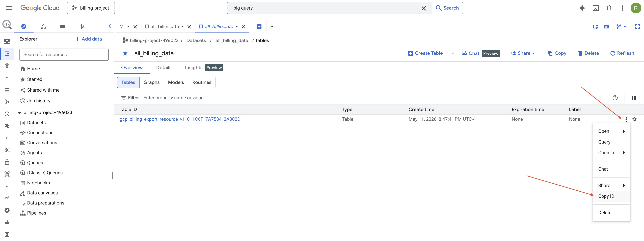Open Create Table dropdown arrow

tap(453, 53)
